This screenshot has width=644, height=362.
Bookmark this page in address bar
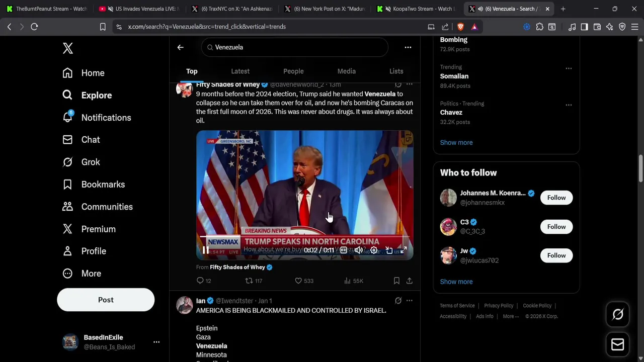click(x=103, y=27)
